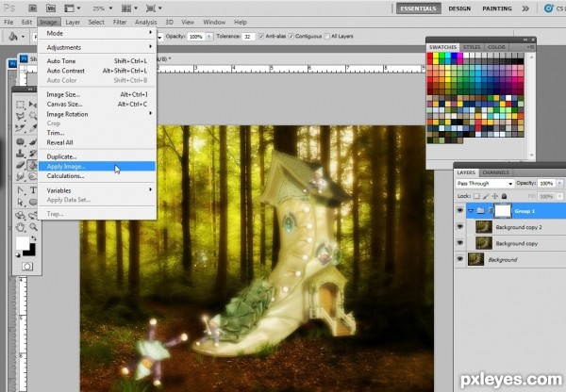Select the Type tool
The height and width of the screenshot is (392, 566).
coord(33,190)
